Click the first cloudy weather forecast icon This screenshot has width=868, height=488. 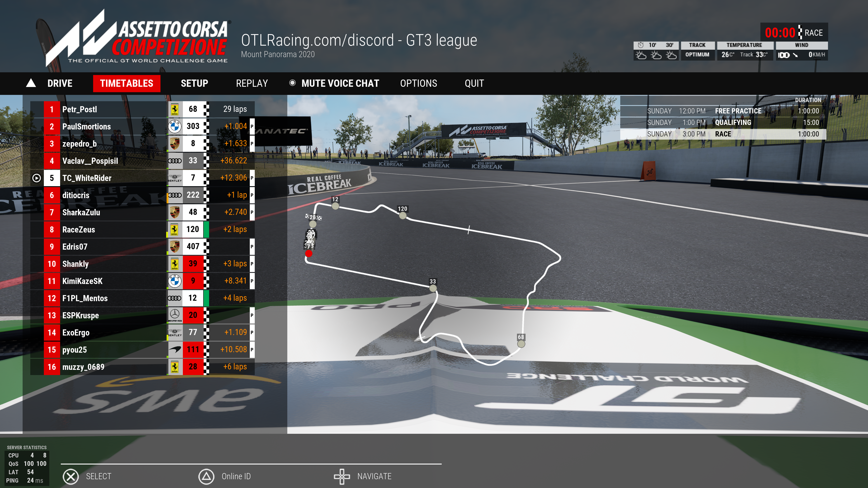[641, 55]
